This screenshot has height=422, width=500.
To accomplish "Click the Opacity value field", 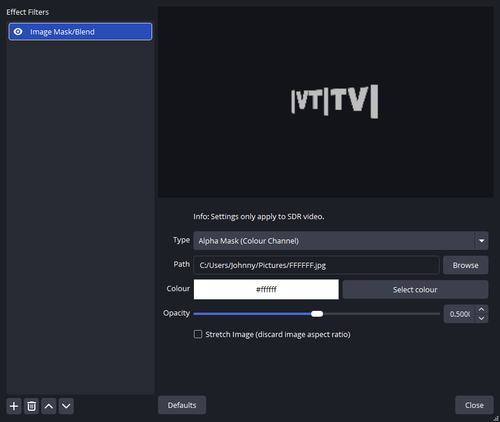I will [x=459, y=314].
